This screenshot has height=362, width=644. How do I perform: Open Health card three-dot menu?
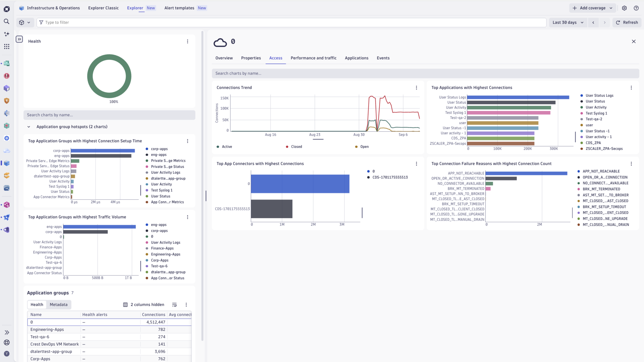tap(187, 42)
